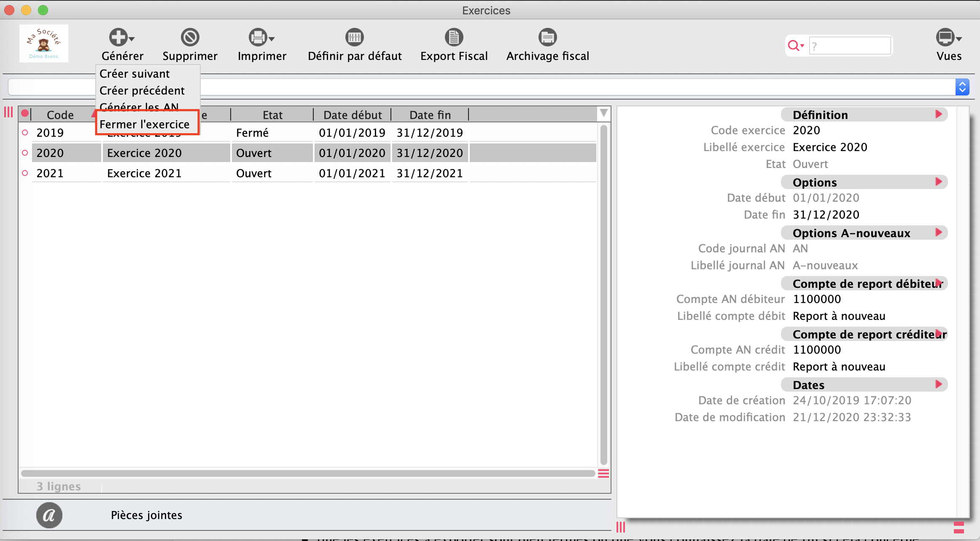The width and height of the screenshot is (980, 541).
Task: Click the search input field
Action: pyautogui.click(x=850, y=46)
